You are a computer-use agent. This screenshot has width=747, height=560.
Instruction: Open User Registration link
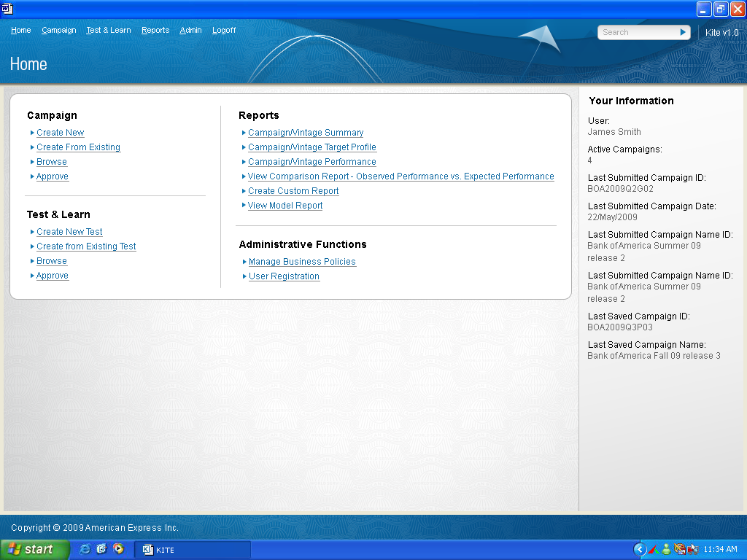point(284,276)
